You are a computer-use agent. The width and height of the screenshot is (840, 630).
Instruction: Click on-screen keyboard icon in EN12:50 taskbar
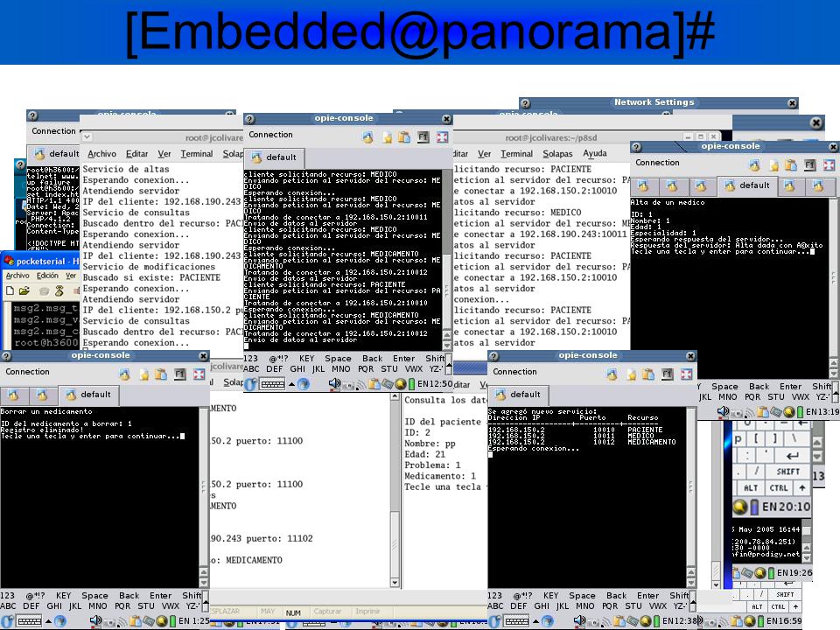pos(272,384)
